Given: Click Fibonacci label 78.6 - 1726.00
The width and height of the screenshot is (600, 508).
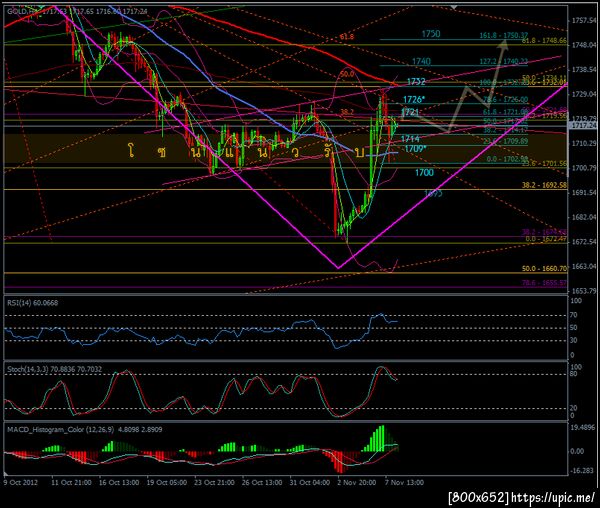Looking at the screenshot, I should (x=505, y=99).
